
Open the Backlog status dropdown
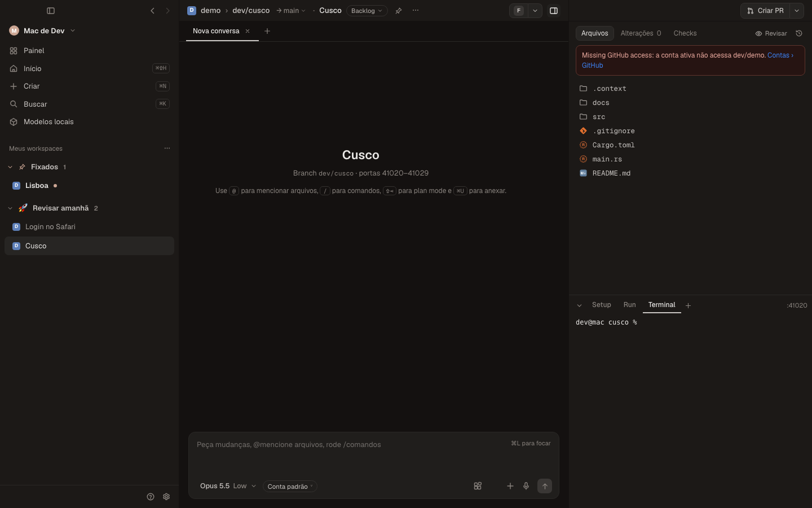coord(367,11)
